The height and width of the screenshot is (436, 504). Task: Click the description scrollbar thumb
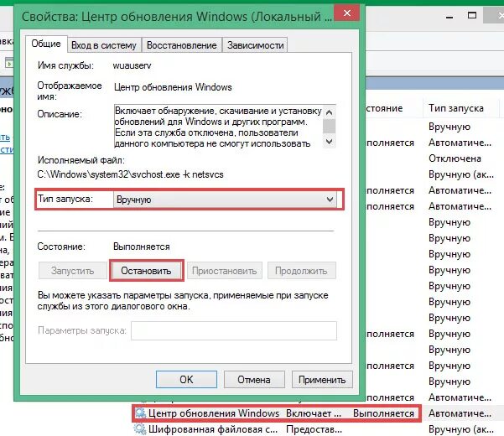[x=329, y=126]
